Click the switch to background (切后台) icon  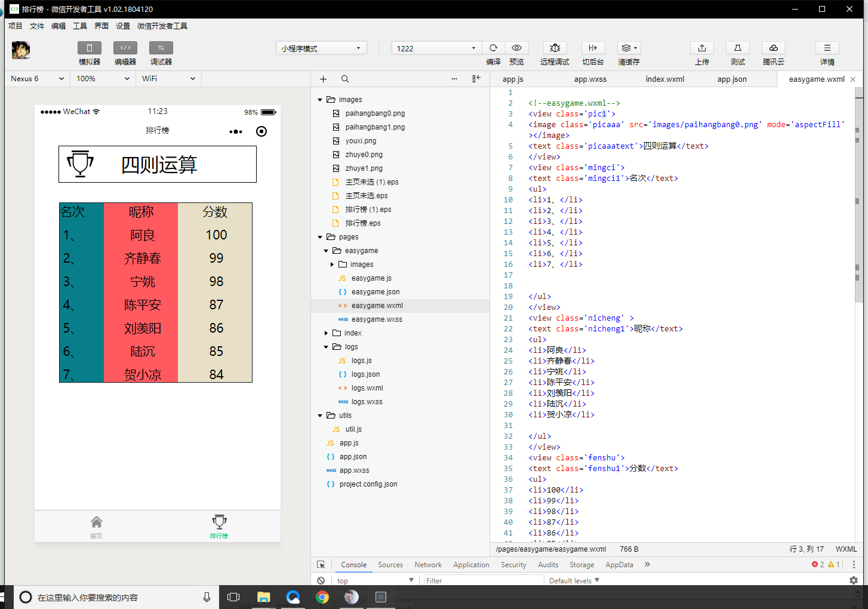click(x=593, y=48)
